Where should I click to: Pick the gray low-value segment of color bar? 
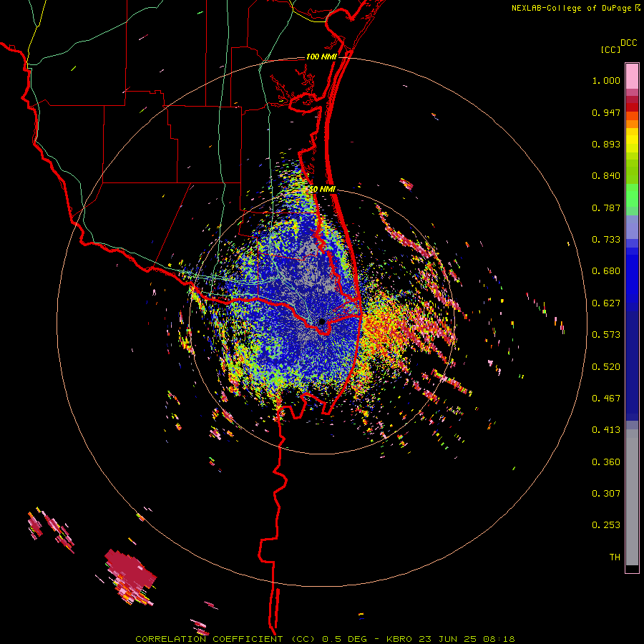632,497
